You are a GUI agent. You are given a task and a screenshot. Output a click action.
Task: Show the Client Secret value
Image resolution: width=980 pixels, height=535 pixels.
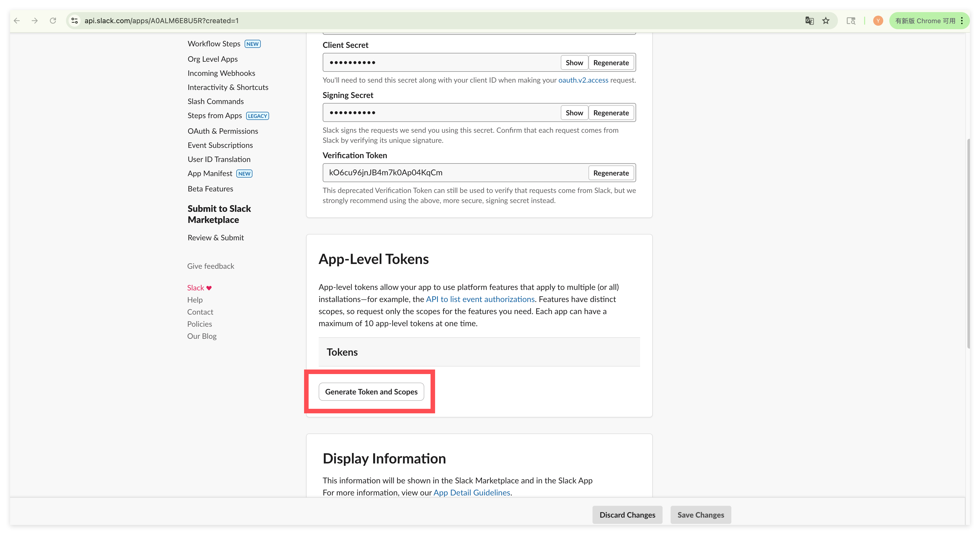(x=574, y=63)
